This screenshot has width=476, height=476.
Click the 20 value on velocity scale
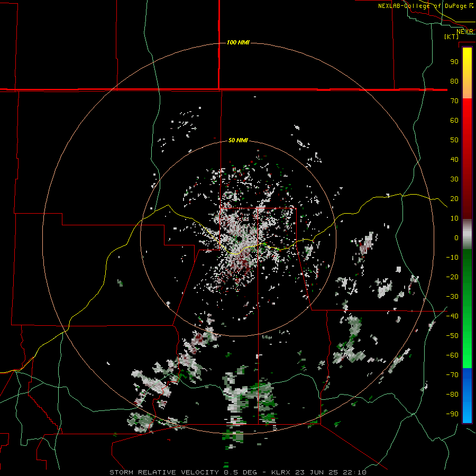tap(454, 198)
